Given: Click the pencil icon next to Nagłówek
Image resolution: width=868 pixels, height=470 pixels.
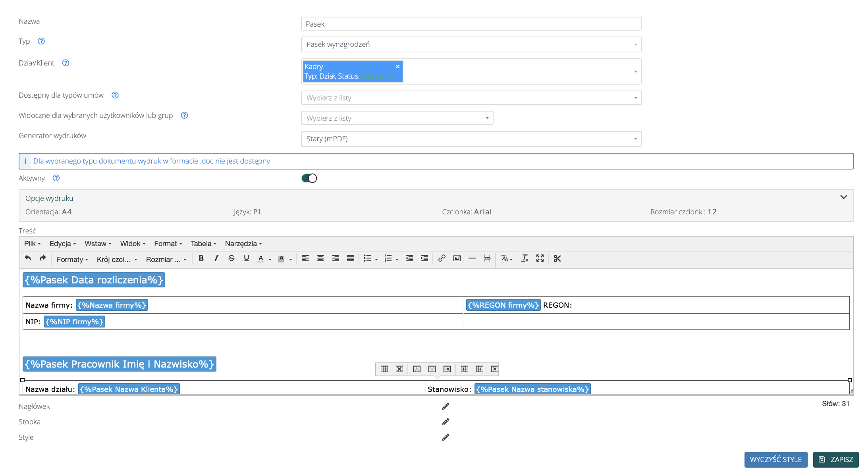Looking at the screenshot, I should coord(446,406).
